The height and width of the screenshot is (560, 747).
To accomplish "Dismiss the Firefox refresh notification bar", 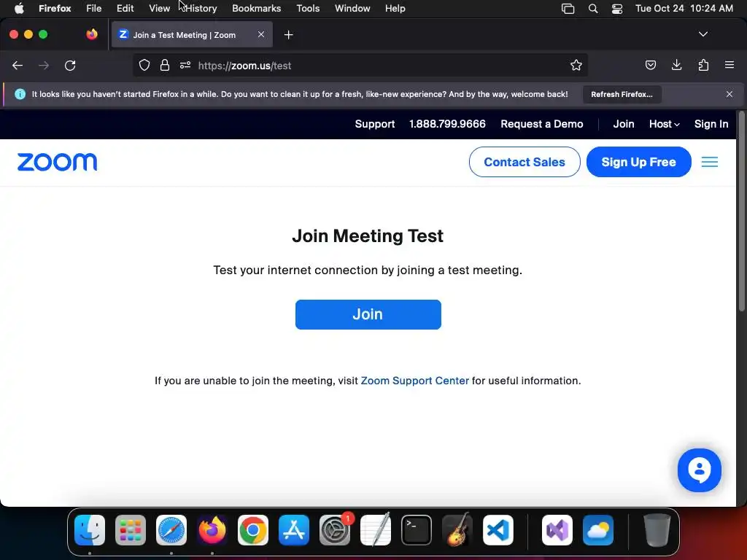I will tap(729, 94).
